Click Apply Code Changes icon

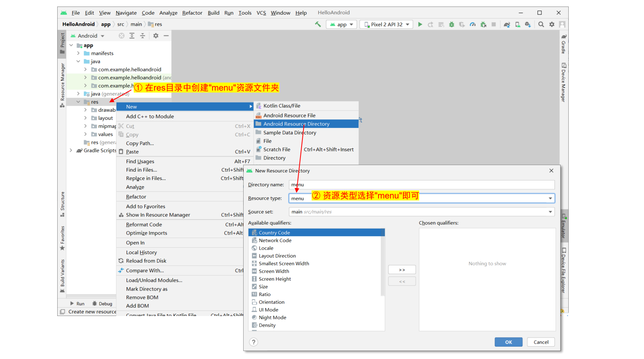click(x=441, y=24)
